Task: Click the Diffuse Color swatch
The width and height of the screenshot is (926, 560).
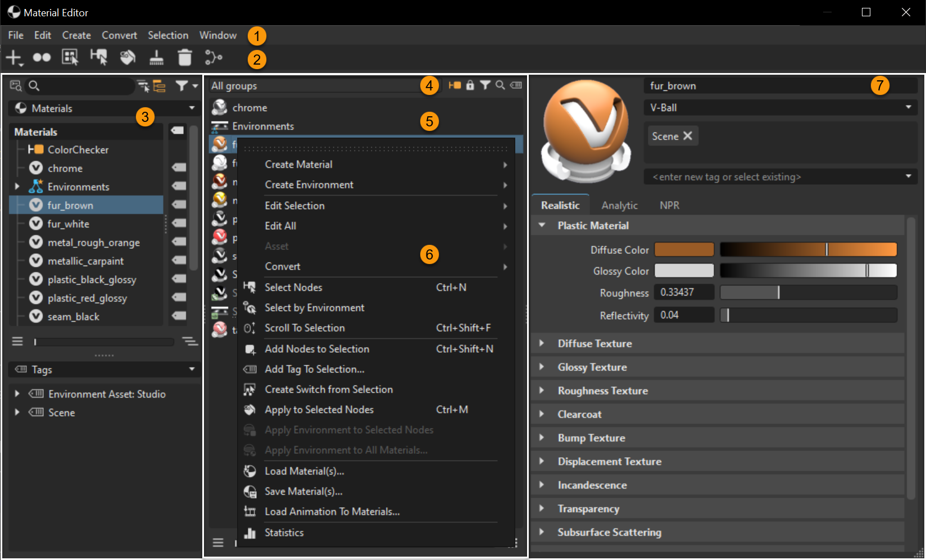Action: coord(684,249)
